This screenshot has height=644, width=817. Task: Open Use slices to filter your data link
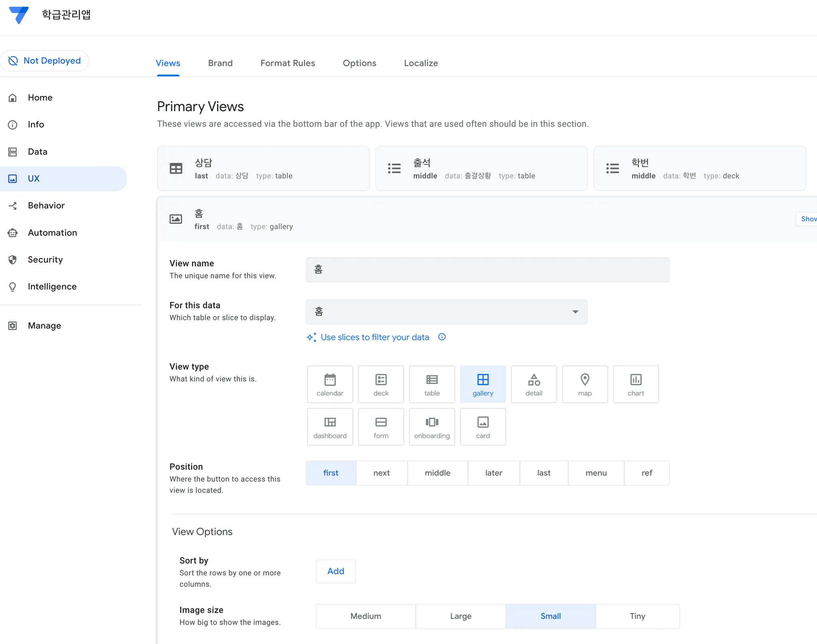tap(374, 337)
